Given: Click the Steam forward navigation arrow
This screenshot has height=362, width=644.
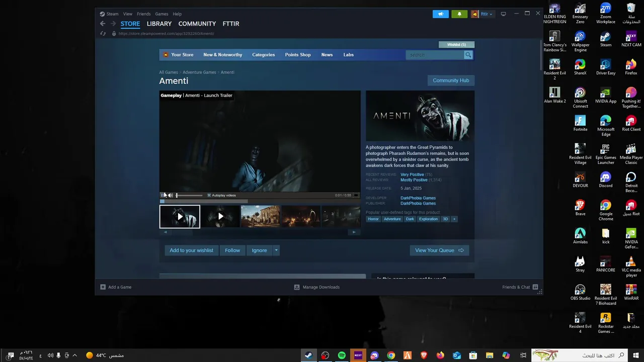Looking at the screenshot, I should tap(113, 24).
